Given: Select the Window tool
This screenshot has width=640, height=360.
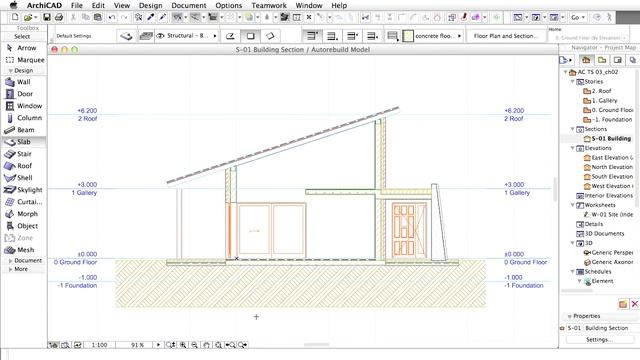Looking at the screenshot, I should (x=24, y=106).
